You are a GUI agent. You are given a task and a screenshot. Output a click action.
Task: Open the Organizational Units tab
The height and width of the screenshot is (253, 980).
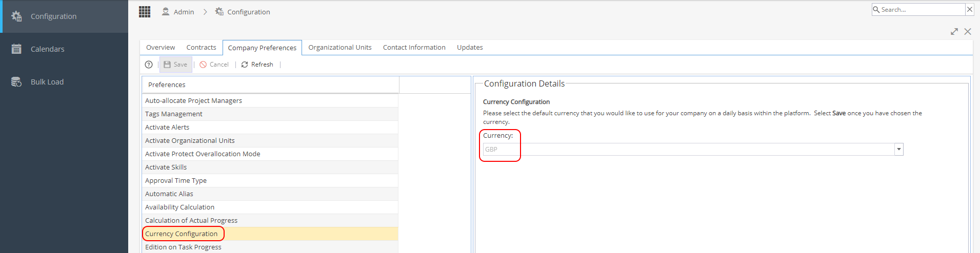340,47
